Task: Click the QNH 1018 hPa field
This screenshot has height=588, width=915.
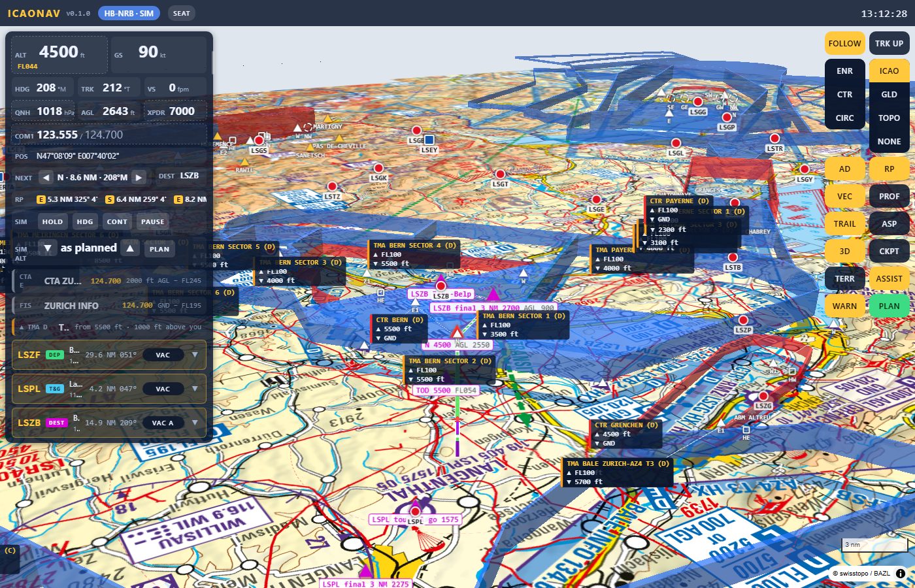Action: tap(44, 111)
